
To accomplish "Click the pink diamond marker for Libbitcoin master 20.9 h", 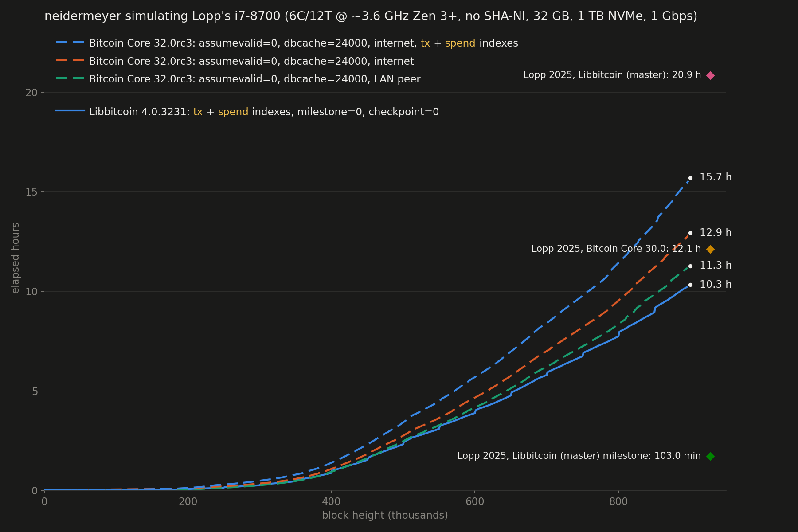I will point(710,75).
